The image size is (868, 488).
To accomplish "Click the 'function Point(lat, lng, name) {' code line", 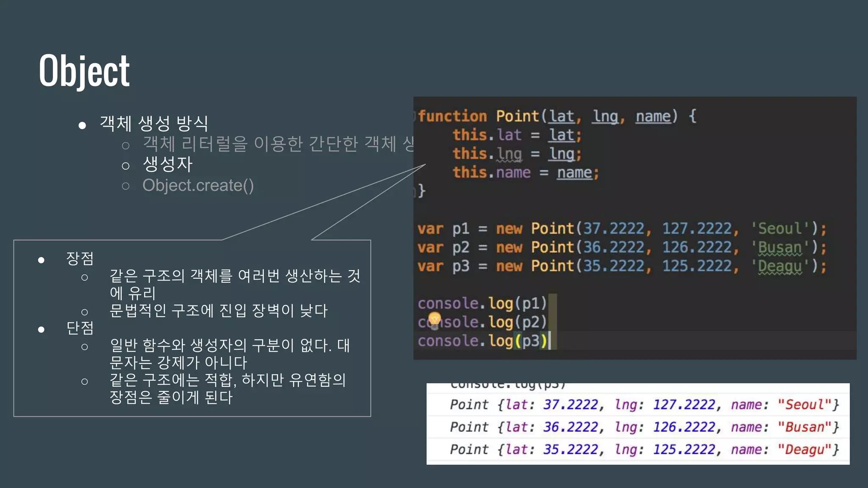I will [557, 116].
